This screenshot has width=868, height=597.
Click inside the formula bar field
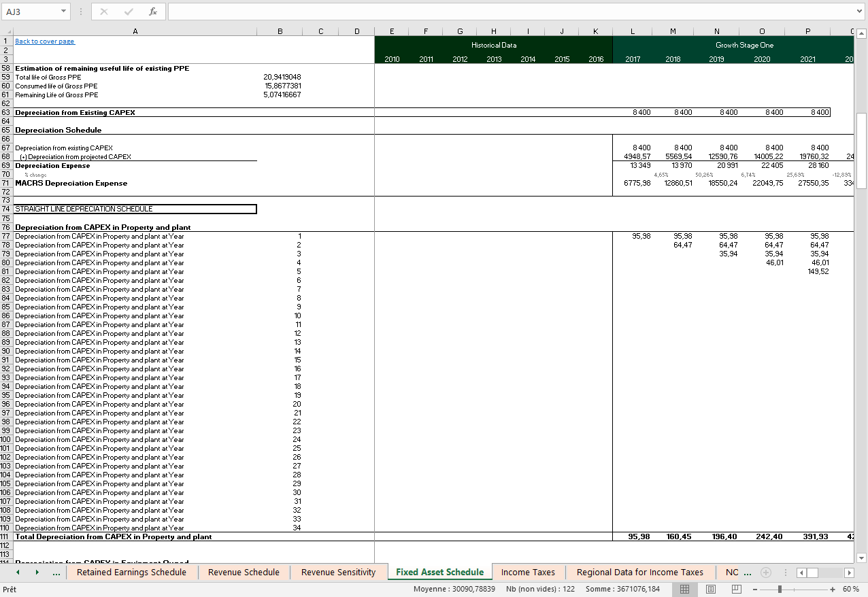pyautogui.click(x=510, y=12)
